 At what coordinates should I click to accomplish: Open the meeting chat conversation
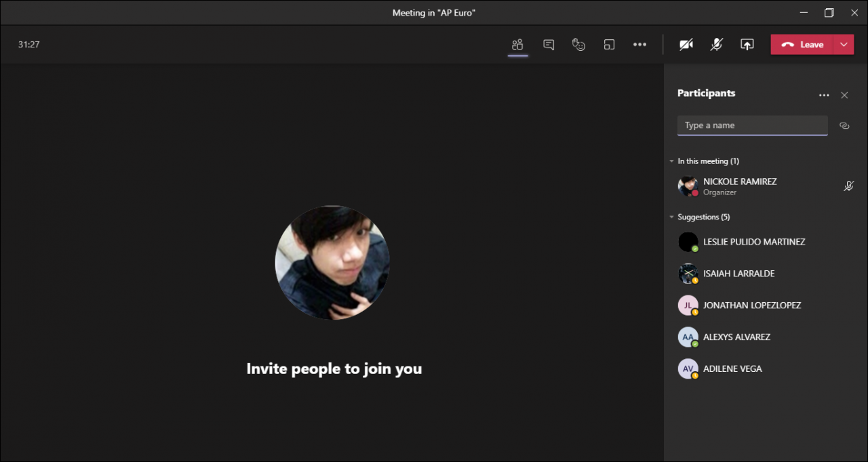[x=549, y=45]
